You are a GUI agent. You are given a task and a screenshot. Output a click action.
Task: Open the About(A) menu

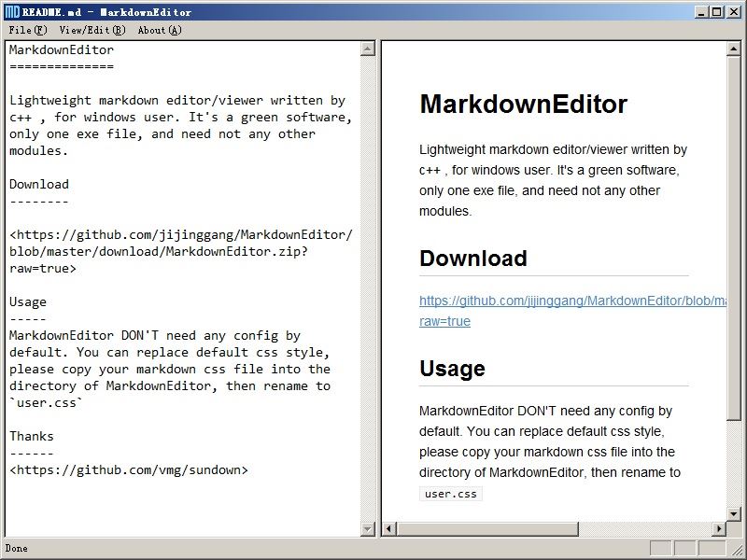[160, 30]
